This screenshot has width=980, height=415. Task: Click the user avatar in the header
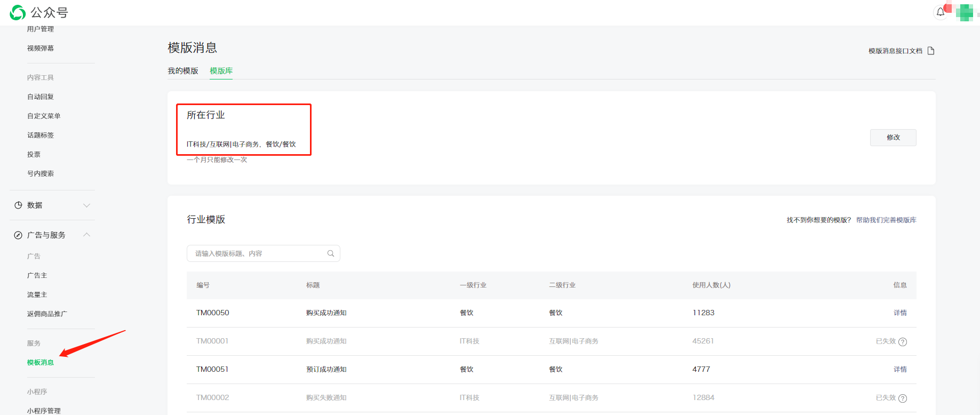965,12
